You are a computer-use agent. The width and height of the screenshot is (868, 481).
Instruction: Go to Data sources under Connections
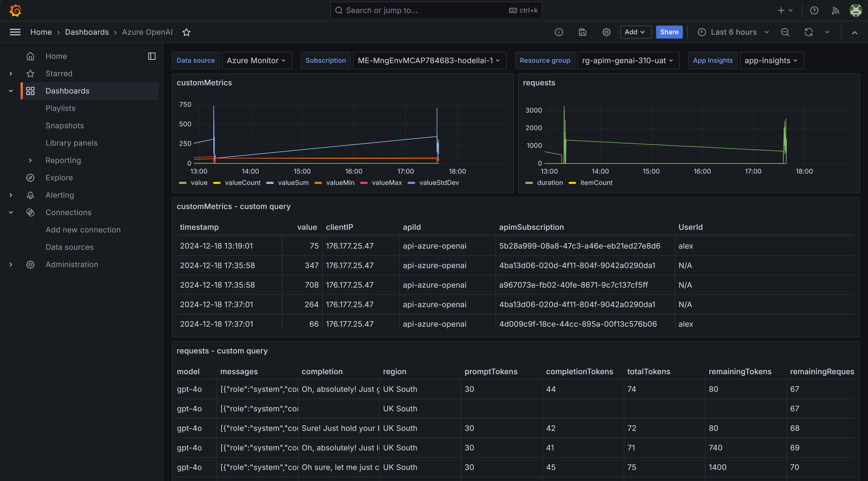click(69, 247)
